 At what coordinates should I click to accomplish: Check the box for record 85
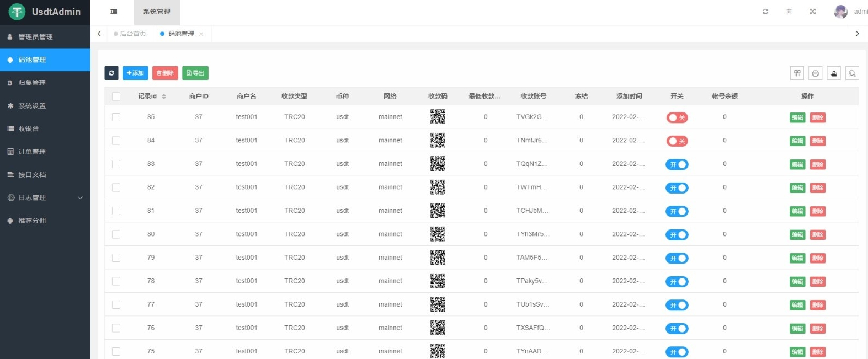tap(116, 117)
